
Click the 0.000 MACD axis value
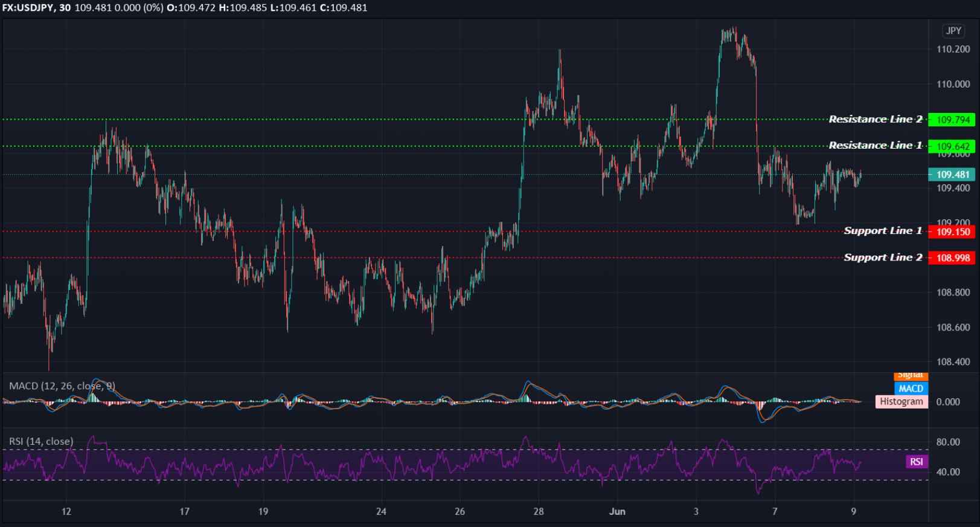pos(948,402)
